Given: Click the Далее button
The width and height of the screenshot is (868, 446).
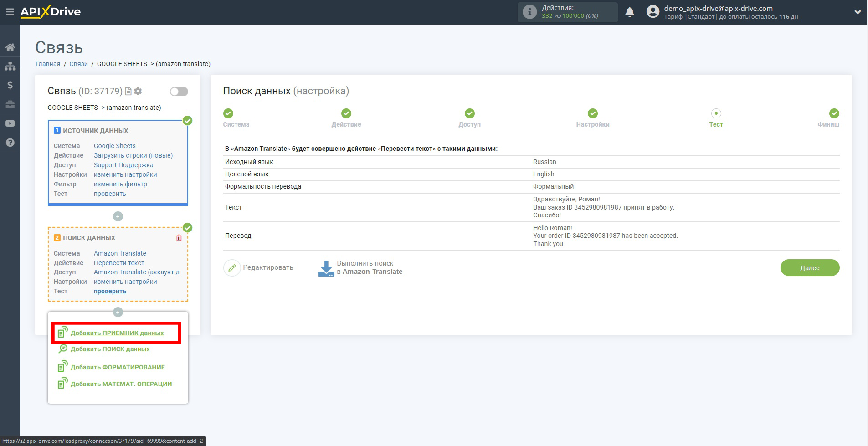Looking at the screenshot, I should [x=810, y=267].
